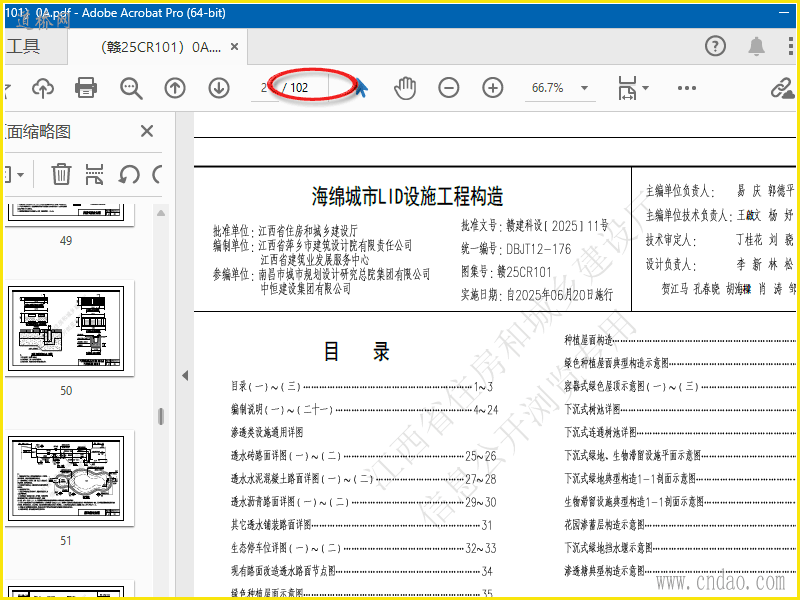Collapse the left navigation pane arrow
The image size is (800, 600).
tap(185, 376)
